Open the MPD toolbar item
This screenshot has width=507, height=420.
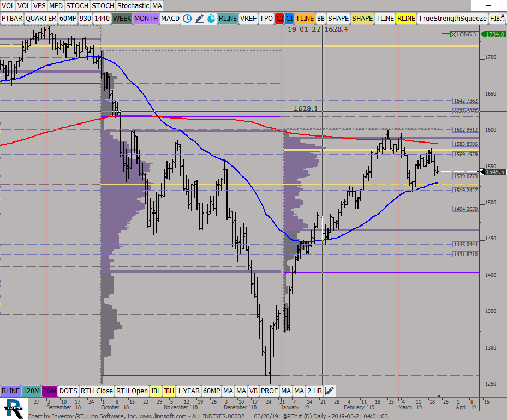pyautogui.click(x=56, y=5)
